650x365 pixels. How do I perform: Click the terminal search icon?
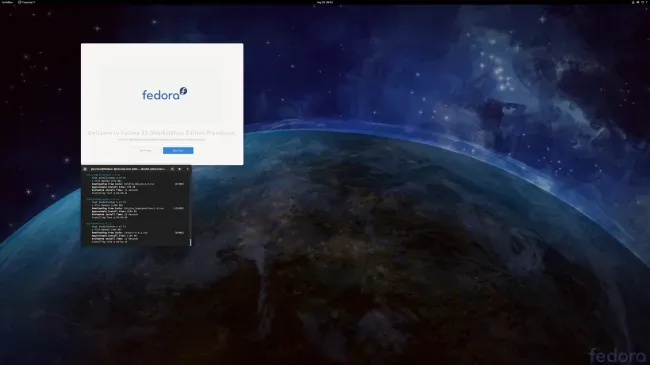point(172,169)
